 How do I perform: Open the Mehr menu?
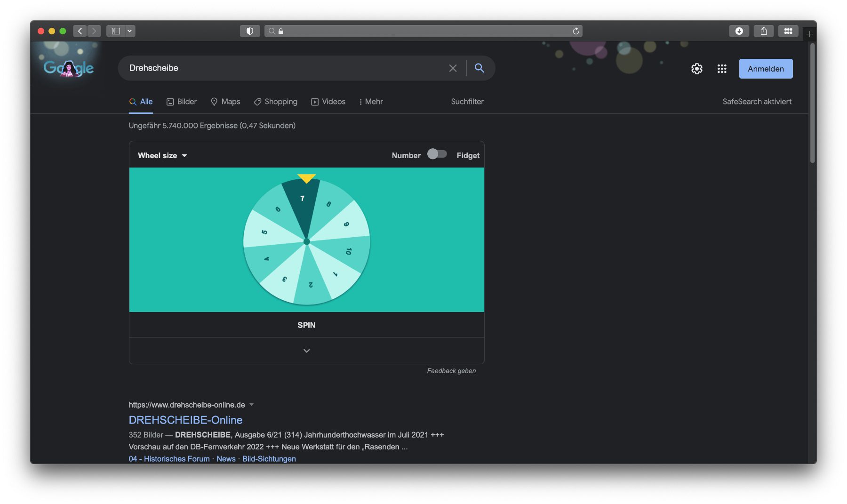pos(371,102)
